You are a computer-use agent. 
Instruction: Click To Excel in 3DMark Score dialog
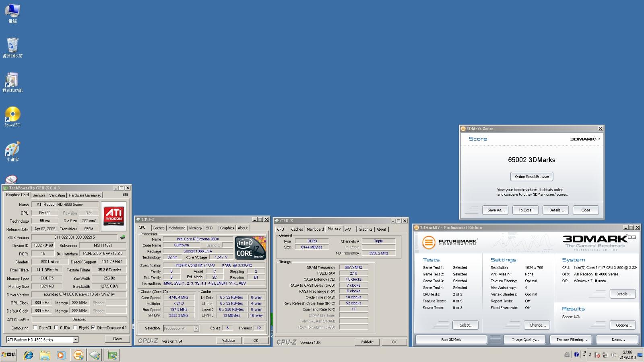click(x=525, y=210)
